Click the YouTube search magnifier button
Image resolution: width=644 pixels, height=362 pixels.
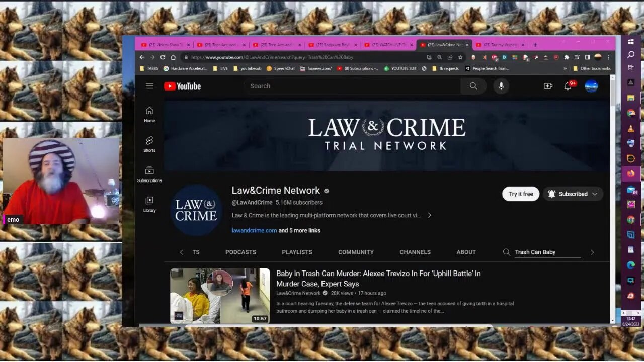pos(473,86)
